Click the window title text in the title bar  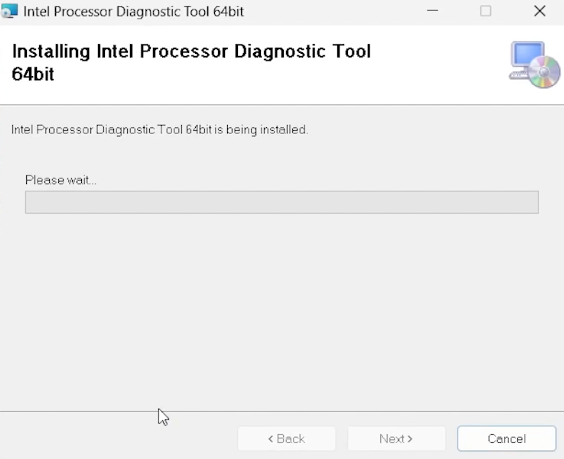(133, 12)
